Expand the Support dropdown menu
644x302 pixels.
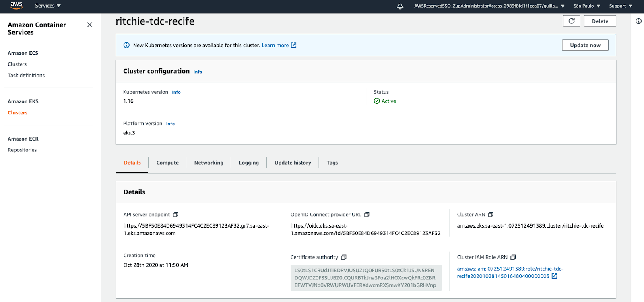[x=621, y=6]
